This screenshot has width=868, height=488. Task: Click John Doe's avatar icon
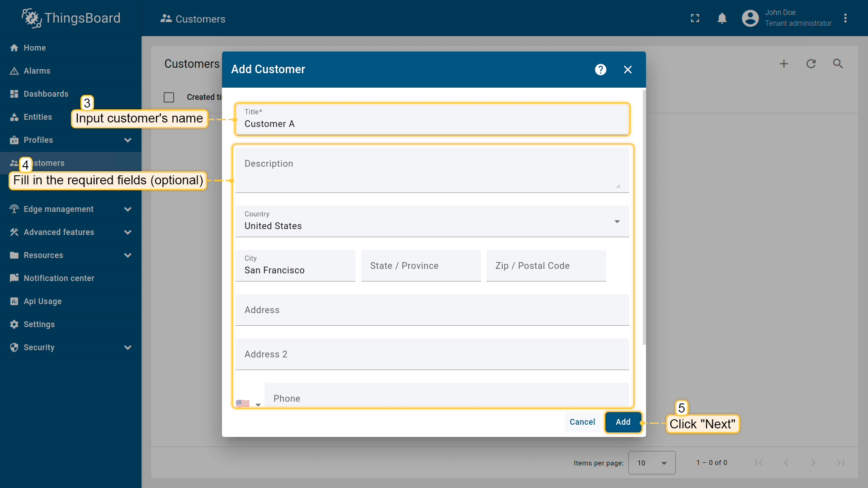(750, 18)
